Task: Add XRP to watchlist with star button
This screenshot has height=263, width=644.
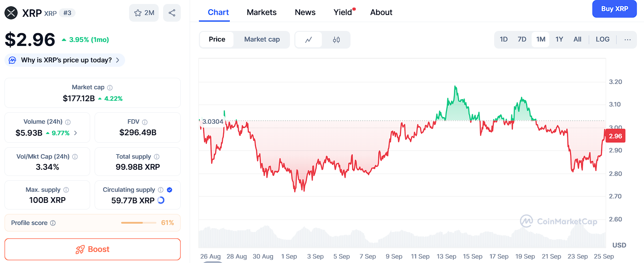Action: click(144, 13)
